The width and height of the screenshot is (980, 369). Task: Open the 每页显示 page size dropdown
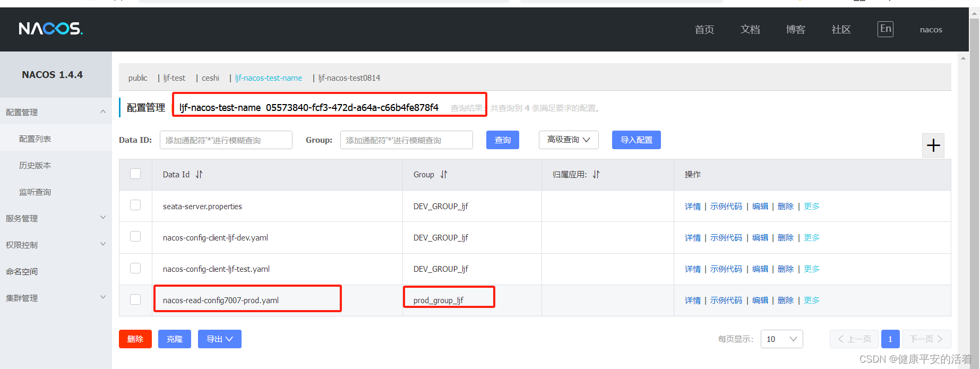781,339
